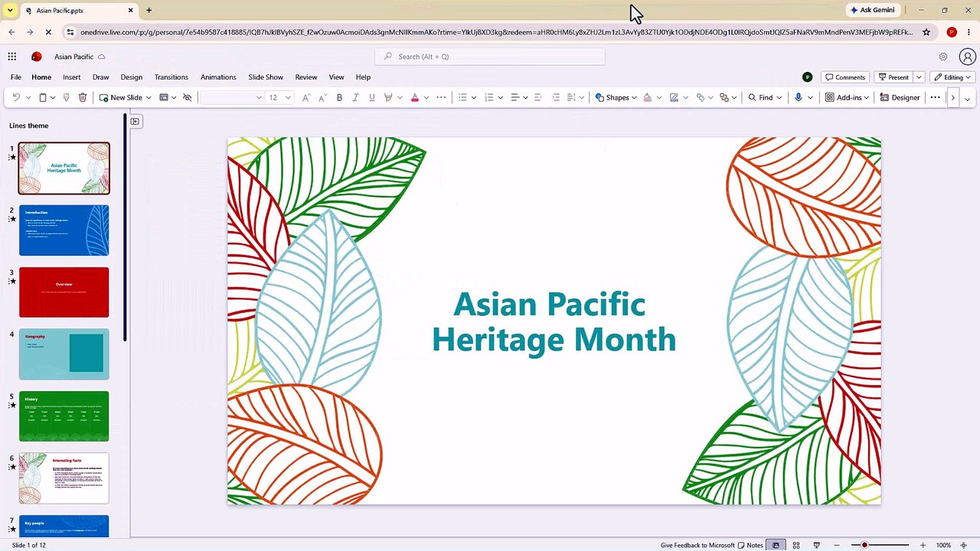Click the browser back arrow

[11, 32]
